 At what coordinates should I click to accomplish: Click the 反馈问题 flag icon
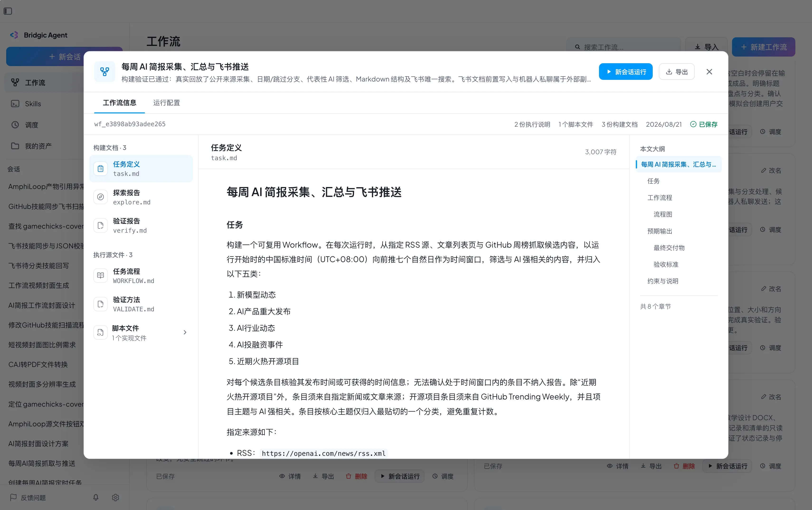tap(14, 497)
